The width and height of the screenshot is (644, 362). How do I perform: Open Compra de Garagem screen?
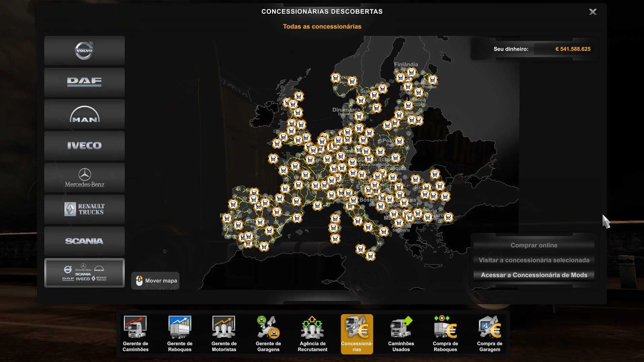pyautogui.click(x=490, y=334)
